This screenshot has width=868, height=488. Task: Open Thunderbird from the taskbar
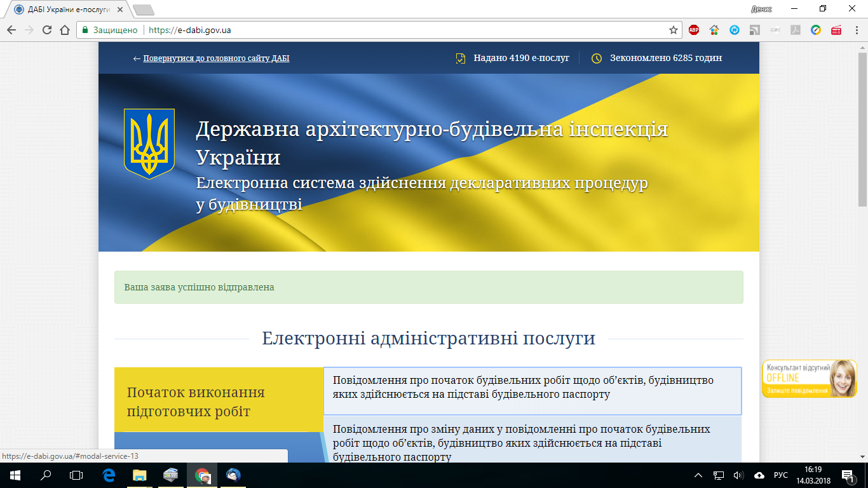233,475
